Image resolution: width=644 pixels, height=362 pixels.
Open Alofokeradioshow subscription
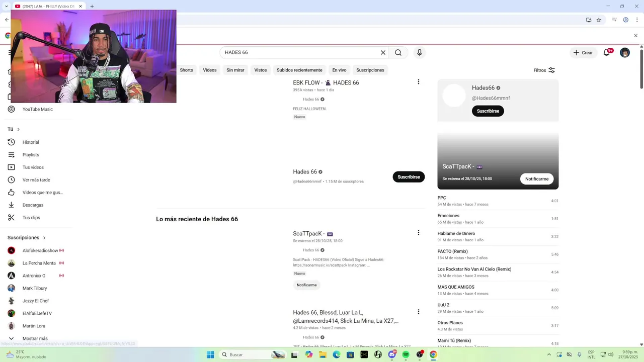click(40, 250)
